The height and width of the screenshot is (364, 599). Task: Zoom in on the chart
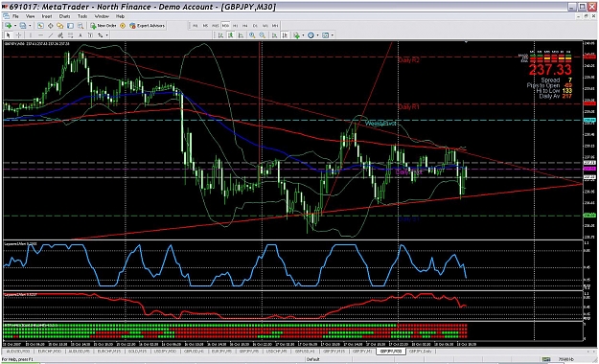(252, 35)
